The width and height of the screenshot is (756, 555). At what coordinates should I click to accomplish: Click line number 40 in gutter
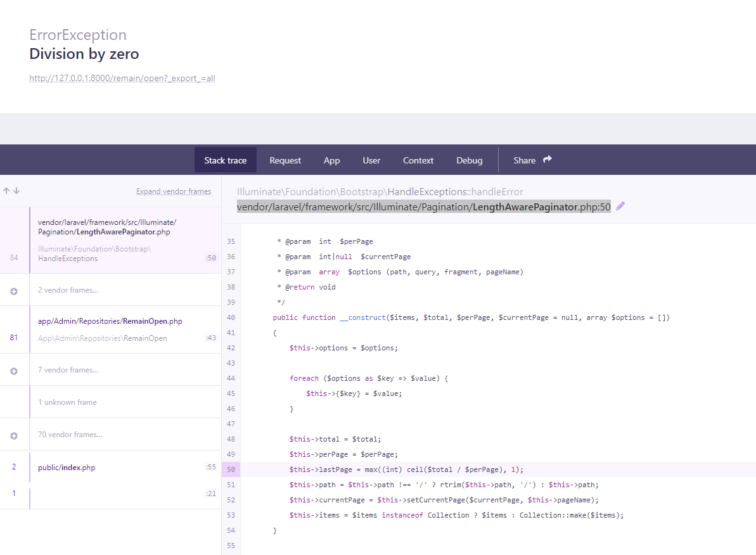[x=231, y=318]
